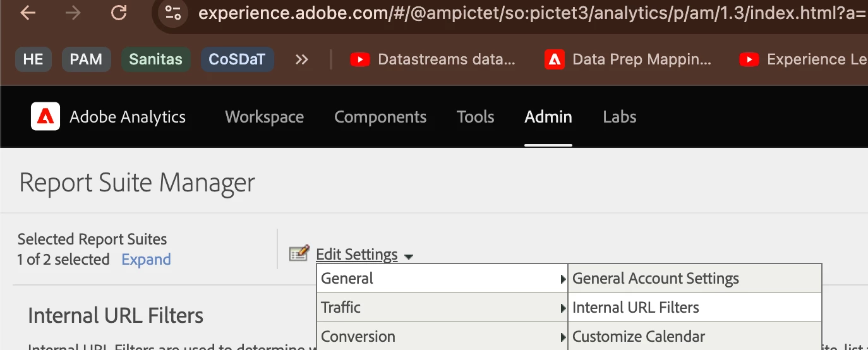This screenshot has width=868, height=350.
Task: Click the Adobe Analytics logo icon
Action: tap(45, 116)
